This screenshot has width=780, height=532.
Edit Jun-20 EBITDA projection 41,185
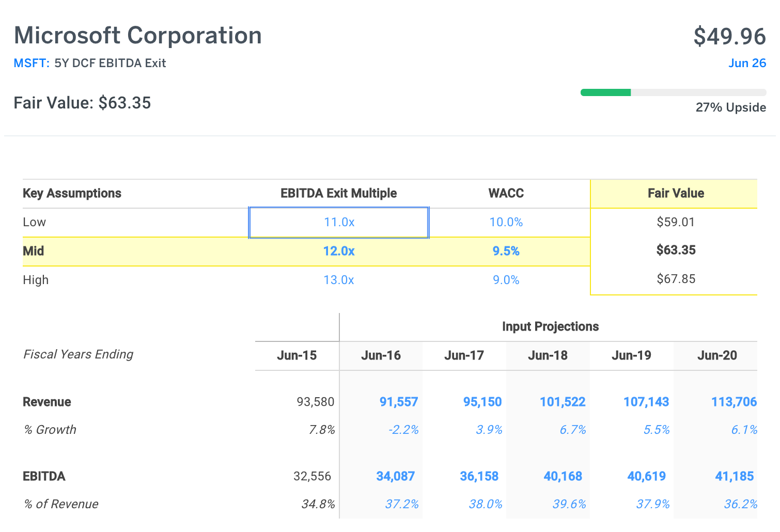click(735, 477)
